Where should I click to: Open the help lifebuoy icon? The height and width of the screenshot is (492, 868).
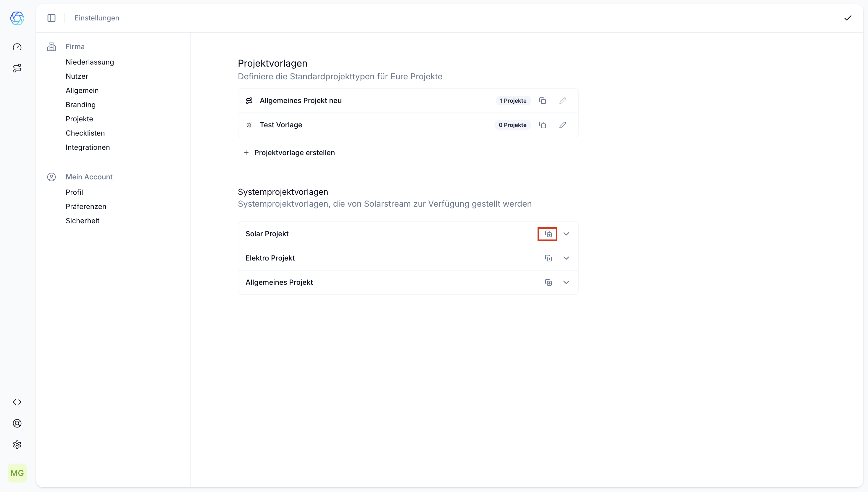17,423
